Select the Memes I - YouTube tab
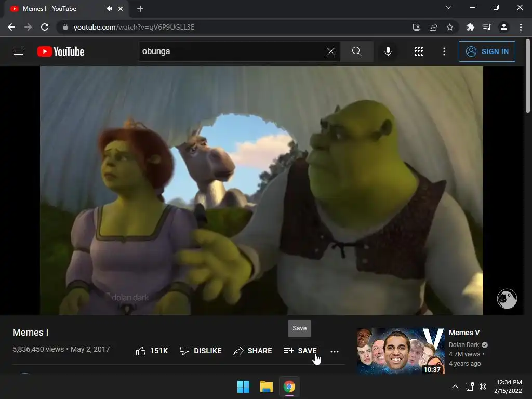The image size is (532, 399). coord(66,9)
